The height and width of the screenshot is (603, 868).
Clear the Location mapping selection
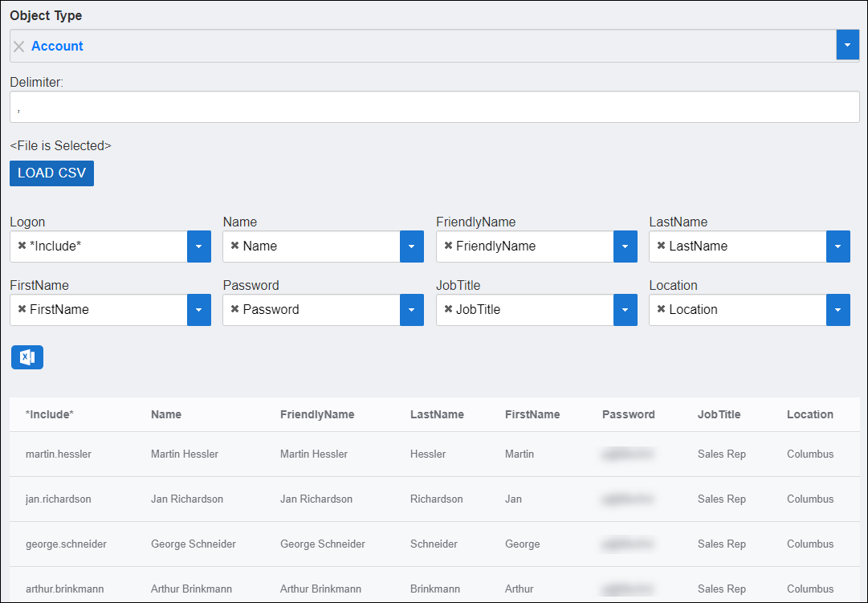[661, 309]
